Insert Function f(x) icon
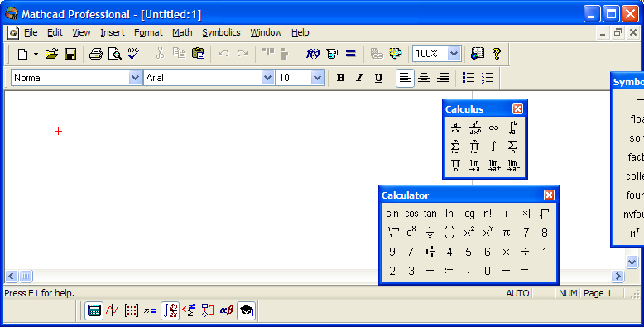Image resolution: width=644 pixels, height=327 pixels. click(313, 54)
